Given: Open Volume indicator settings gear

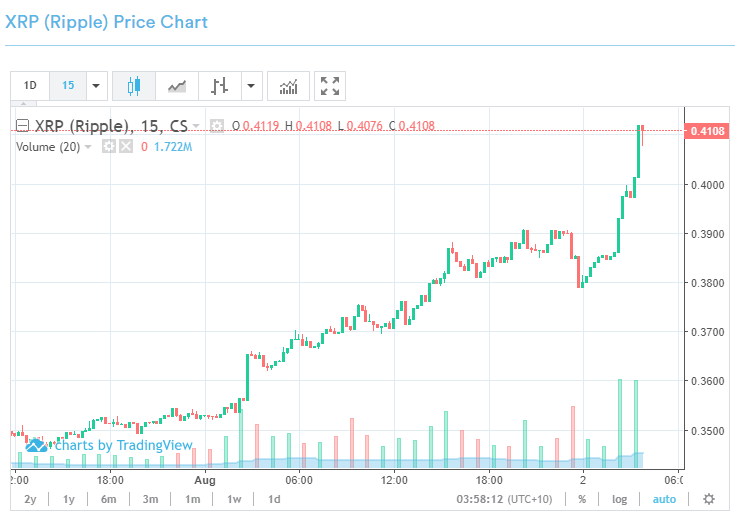Looking at the screenshot, I should [x=109, y=147].
